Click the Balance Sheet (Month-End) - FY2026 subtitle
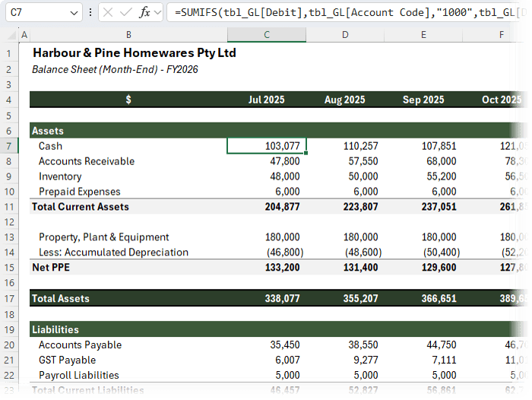 click(x=115, y=70)
